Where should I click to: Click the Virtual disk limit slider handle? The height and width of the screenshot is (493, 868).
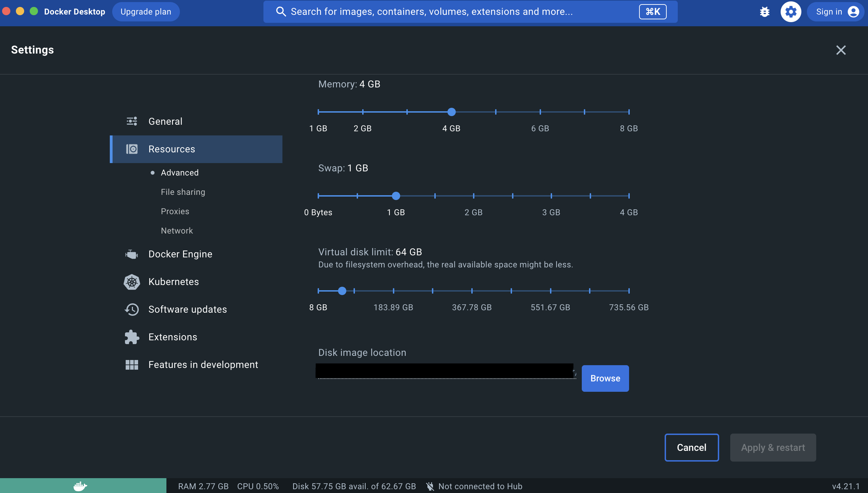[x=342, y=291]
